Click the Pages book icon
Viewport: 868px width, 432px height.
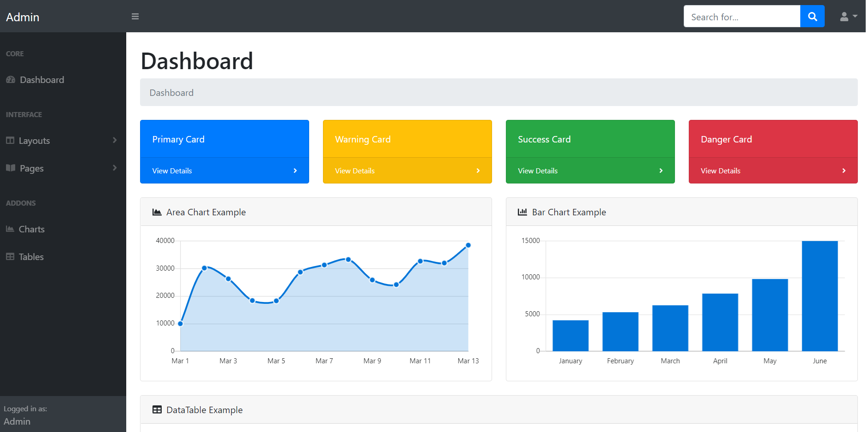10,168
